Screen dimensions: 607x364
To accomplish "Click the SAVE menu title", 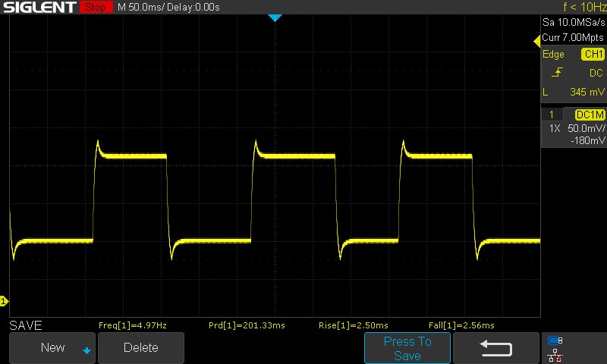I will pyautogui.click(x=26, y=325).
